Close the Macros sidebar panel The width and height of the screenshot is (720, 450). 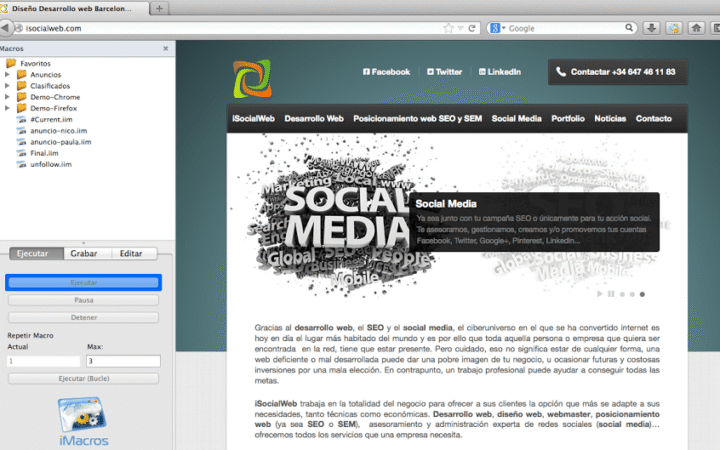[x=166, y=48]
